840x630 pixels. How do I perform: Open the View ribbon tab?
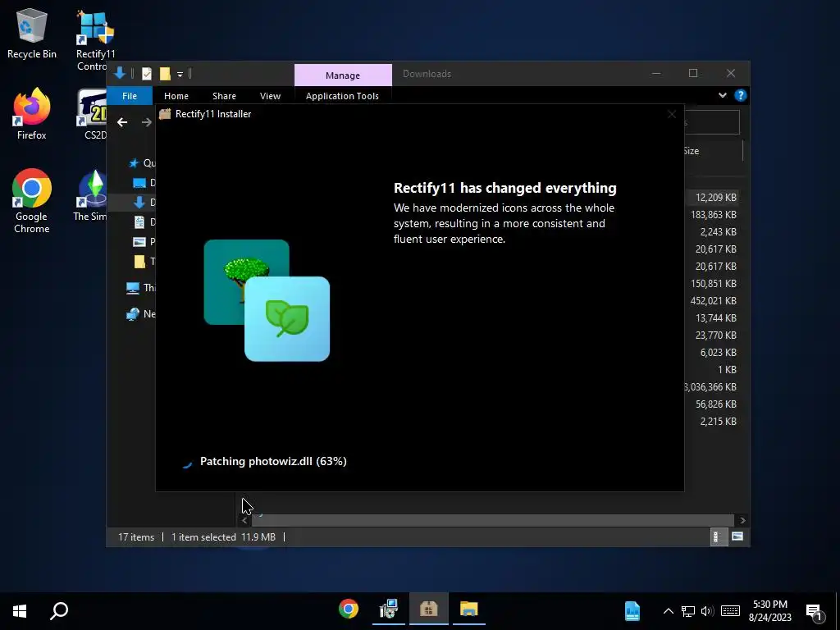(x=270, y=96)
